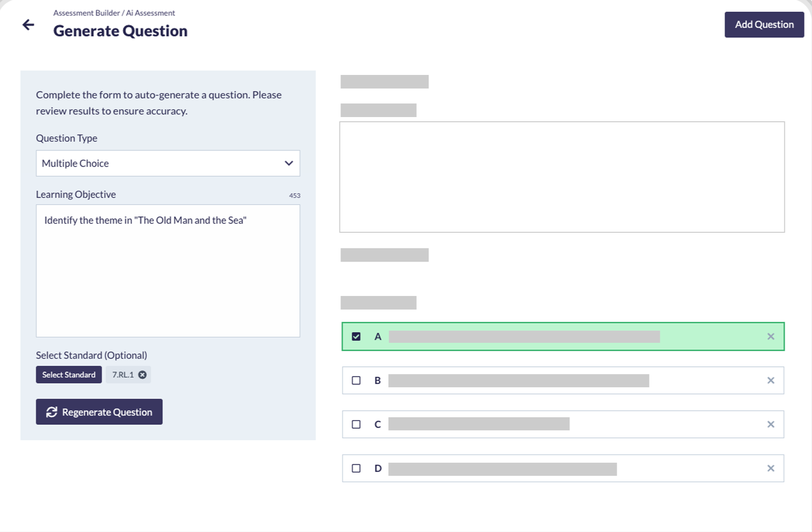
Task: Focus the Learning Objective text area
Action: coord(168,276)
